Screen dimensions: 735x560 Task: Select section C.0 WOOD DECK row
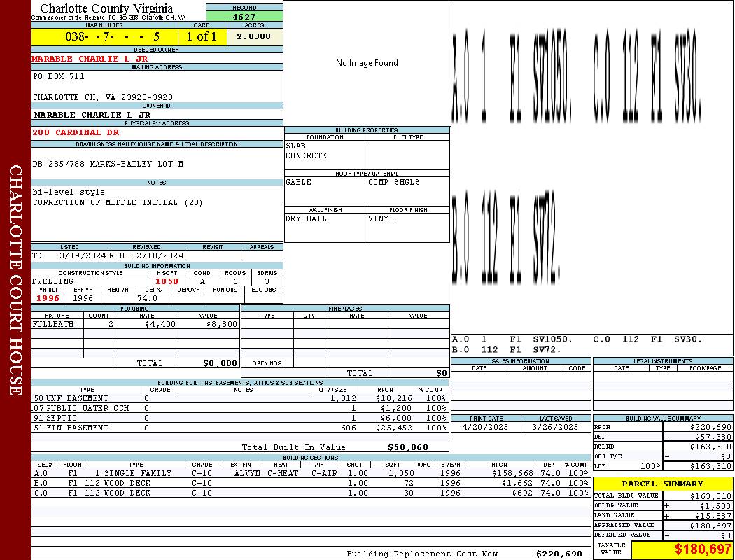[311, 493]
